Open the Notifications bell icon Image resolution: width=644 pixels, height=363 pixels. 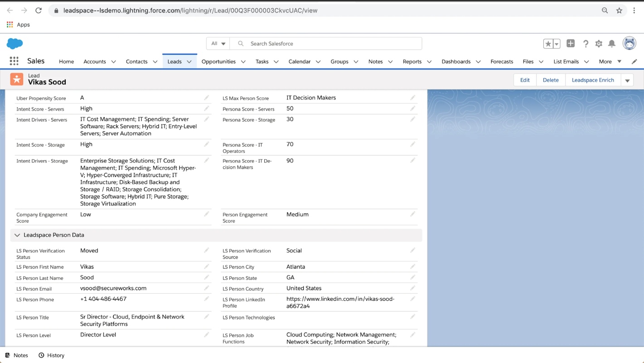[612, 44]
